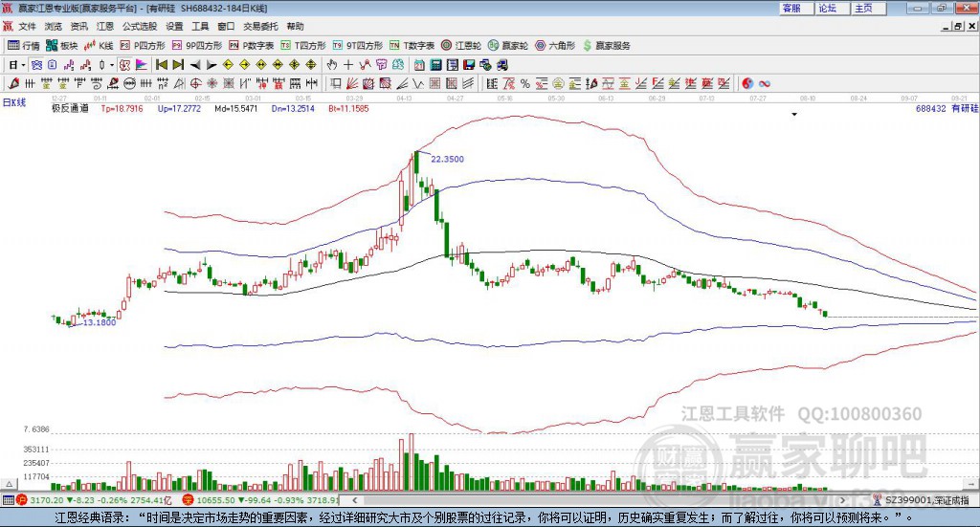The image size is (980, 527).
Task: Switch to the K线 chart view
Action: (99, 46)
